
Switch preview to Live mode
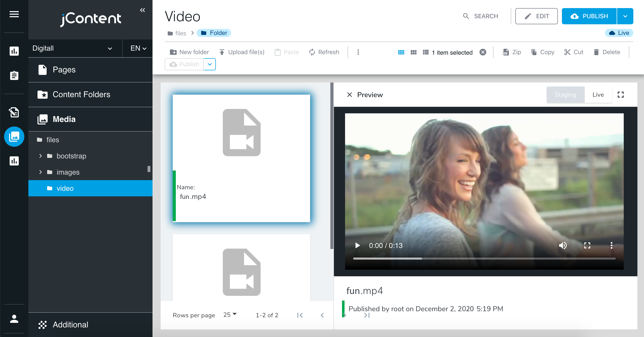pos(598,95)
